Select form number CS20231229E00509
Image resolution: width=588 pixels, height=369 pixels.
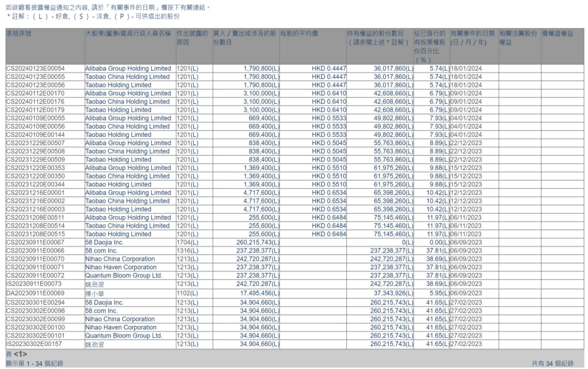point(36,159)
